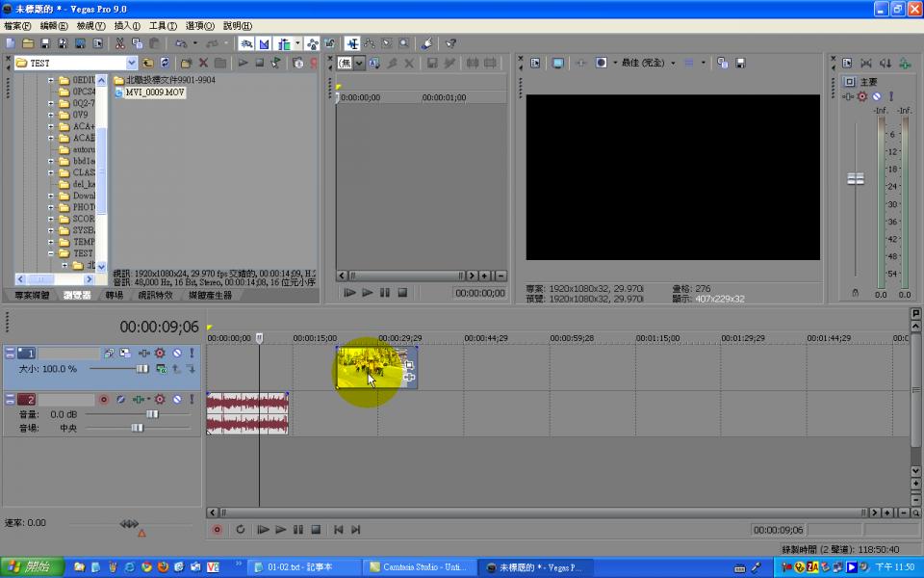Open the preview quality dropdown
Image resolution: width=924 pixels, height=578 pixels.
(673, 63)
